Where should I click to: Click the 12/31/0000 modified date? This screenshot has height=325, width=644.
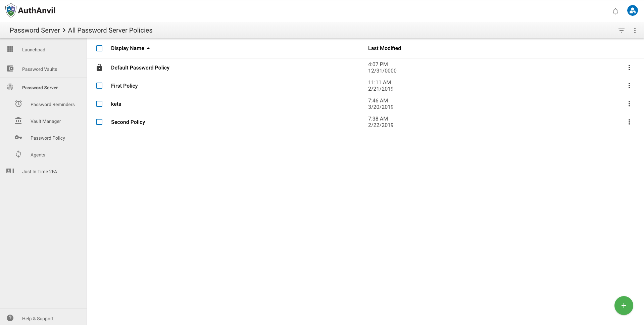pos(382,71)
